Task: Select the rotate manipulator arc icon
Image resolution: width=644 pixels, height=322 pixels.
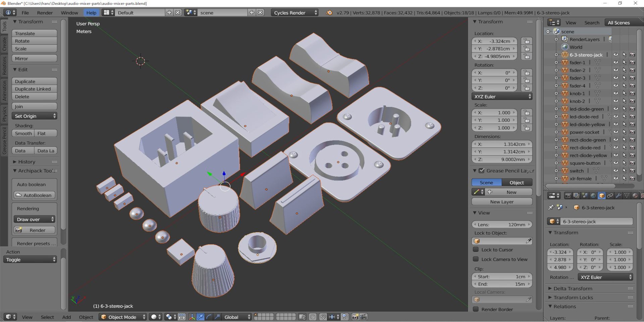Action: (209, 317)
